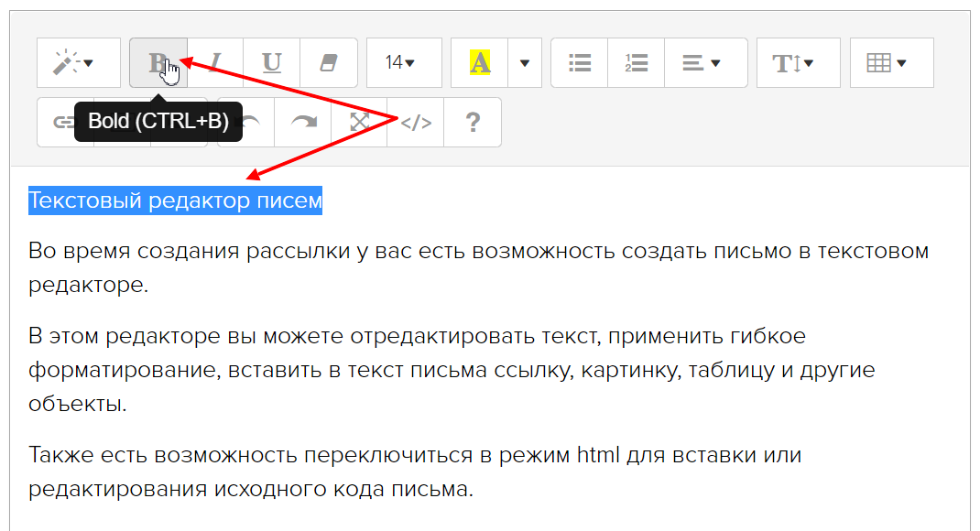The image size is (980, 531).
Task: Open the line height dropdown
Action: pos(798,63)
